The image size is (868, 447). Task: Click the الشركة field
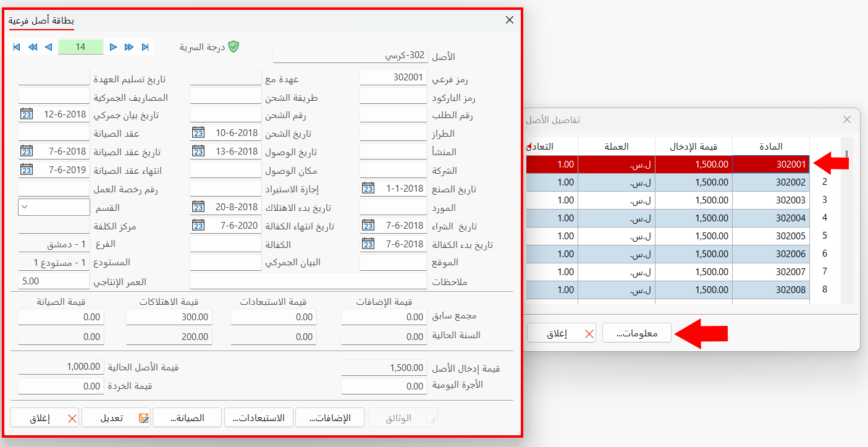[x=394, y=170]
